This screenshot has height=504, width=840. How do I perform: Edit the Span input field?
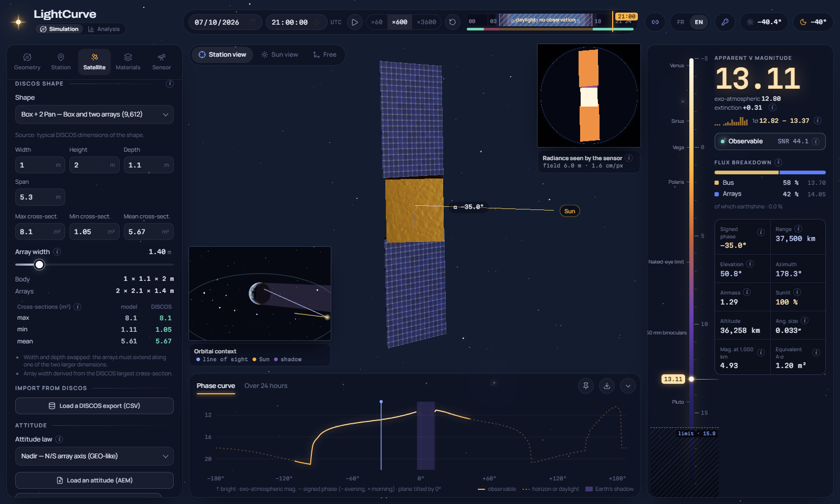40,197
